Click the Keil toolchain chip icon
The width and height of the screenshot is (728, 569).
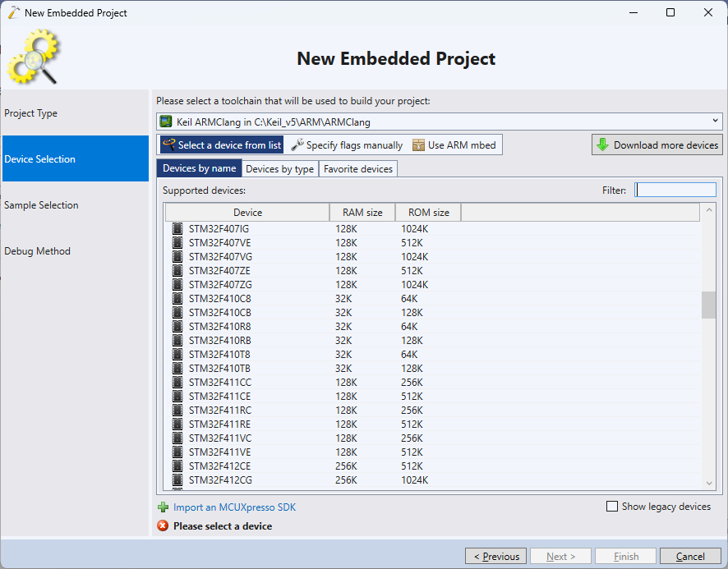tap(166, 122)
